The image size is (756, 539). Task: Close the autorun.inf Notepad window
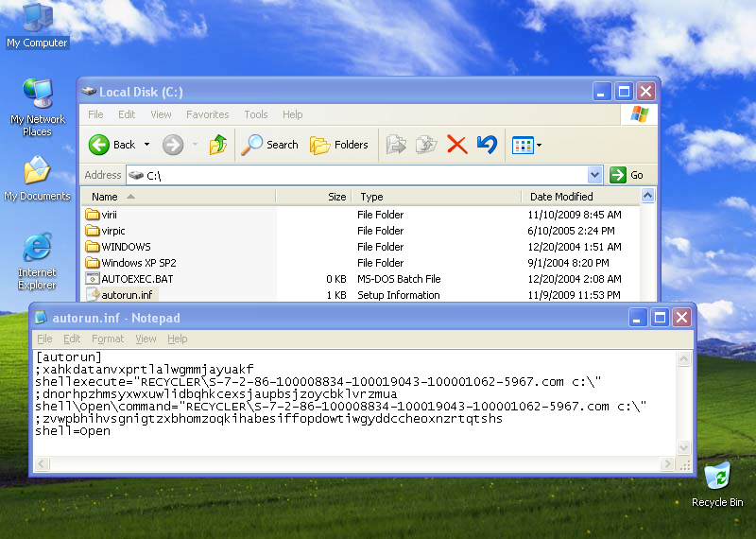point(681,318)
